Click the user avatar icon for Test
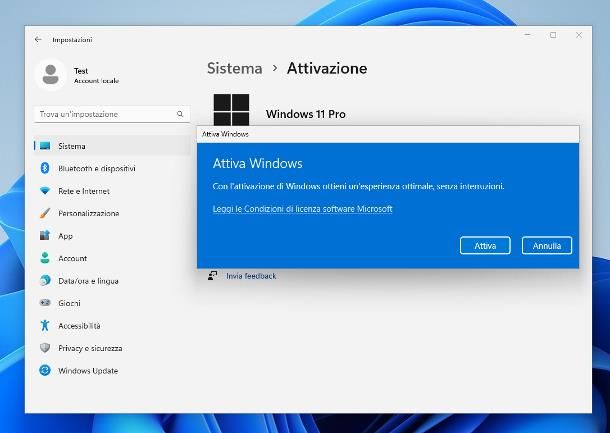This screenshot has height=433, width=610. (51, 74)
